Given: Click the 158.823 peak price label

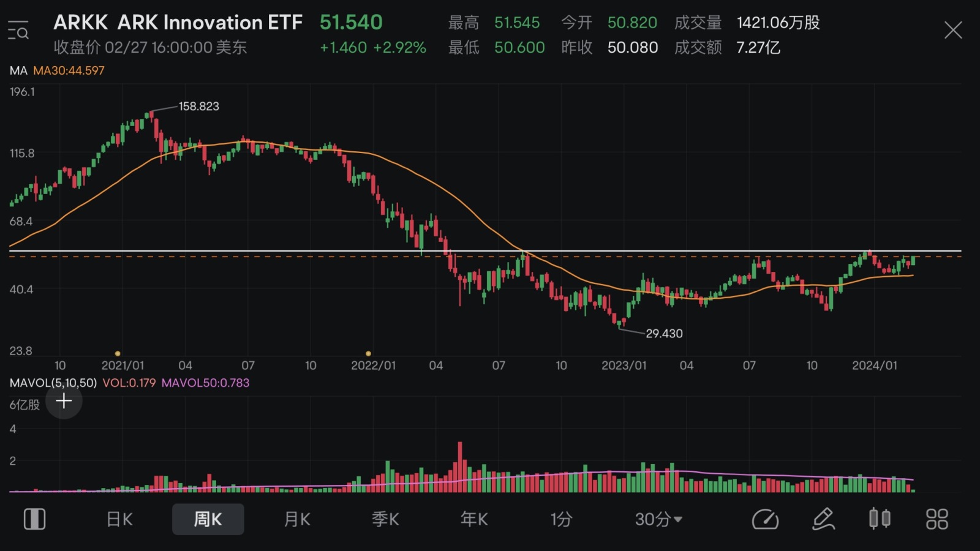Looking at the screenshot, I should (198, 107).
